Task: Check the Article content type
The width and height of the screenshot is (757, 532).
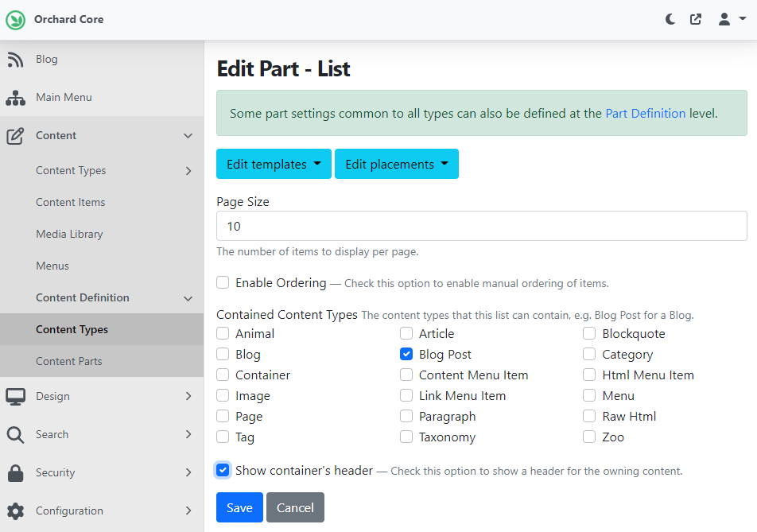Action: 406,333
